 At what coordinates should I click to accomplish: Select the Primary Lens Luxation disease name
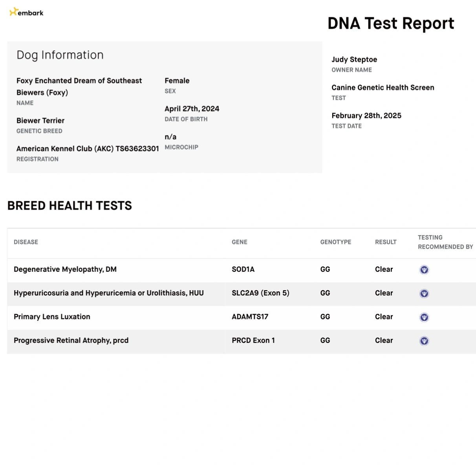click(52, 317)
